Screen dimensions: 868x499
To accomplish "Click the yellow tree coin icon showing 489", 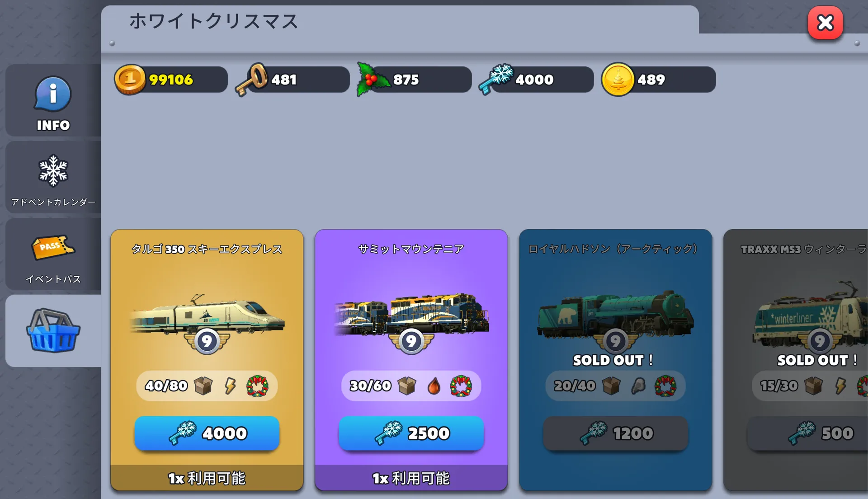I will click(618, 80).
